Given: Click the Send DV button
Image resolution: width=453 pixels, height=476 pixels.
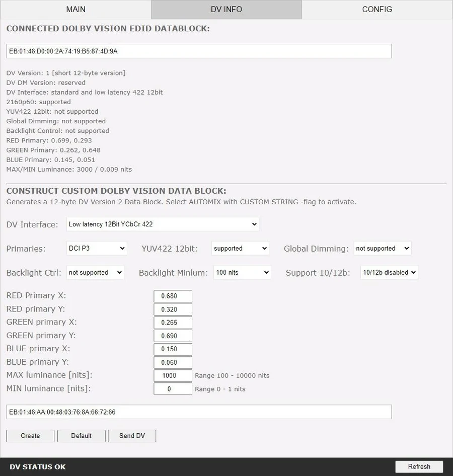Looking at the screenshot, I should point(132,436).
